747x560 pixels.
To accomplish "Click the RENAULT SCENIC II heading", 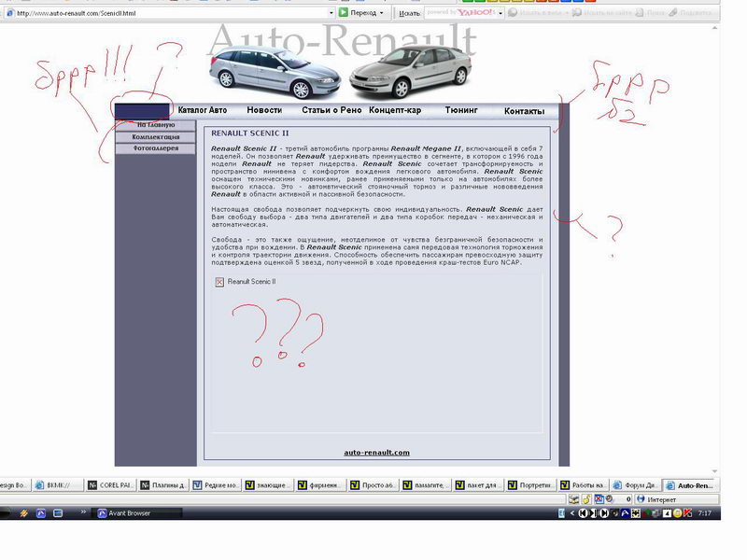I will coord(250,133).
